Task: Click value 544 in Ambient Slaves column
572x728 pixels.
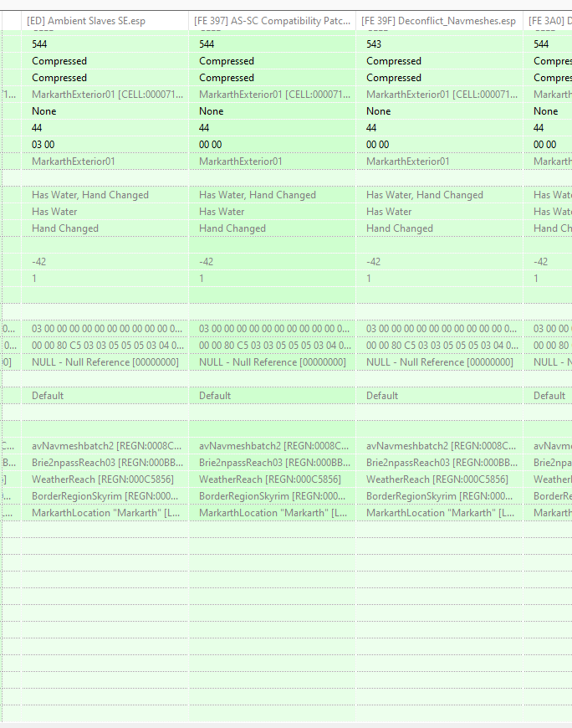Action: (x=39, y=44)
